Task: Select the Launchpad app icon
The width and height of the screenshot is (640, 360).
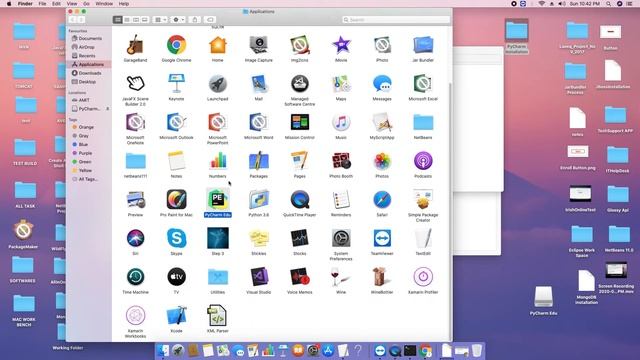Action: tap(218, 84)
